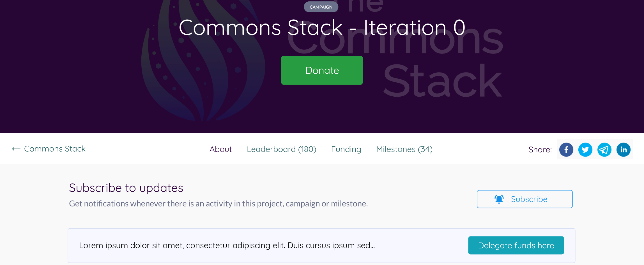
Task: Open the Funding tab
Action: (x=346, y=149)
